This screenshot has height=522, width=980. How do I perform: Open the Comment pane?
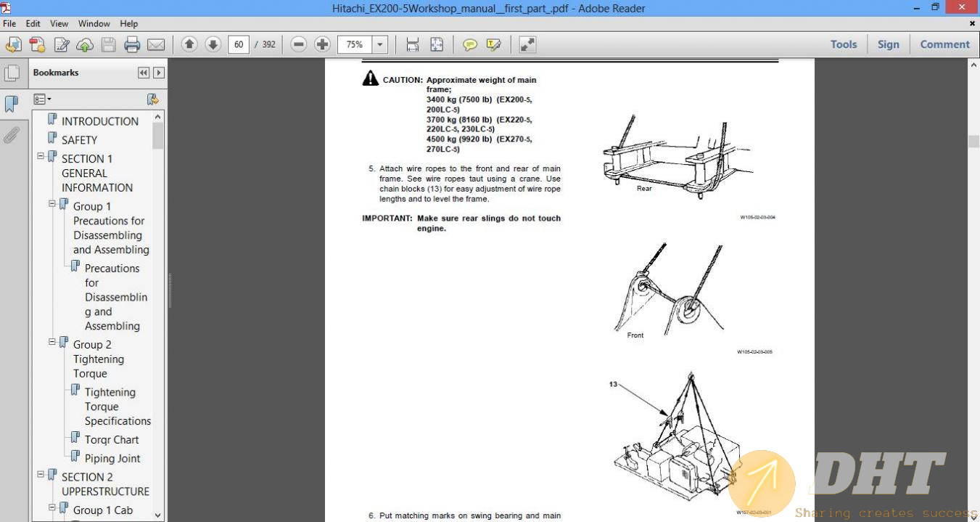pyautogui.click(x=945, y=44)
